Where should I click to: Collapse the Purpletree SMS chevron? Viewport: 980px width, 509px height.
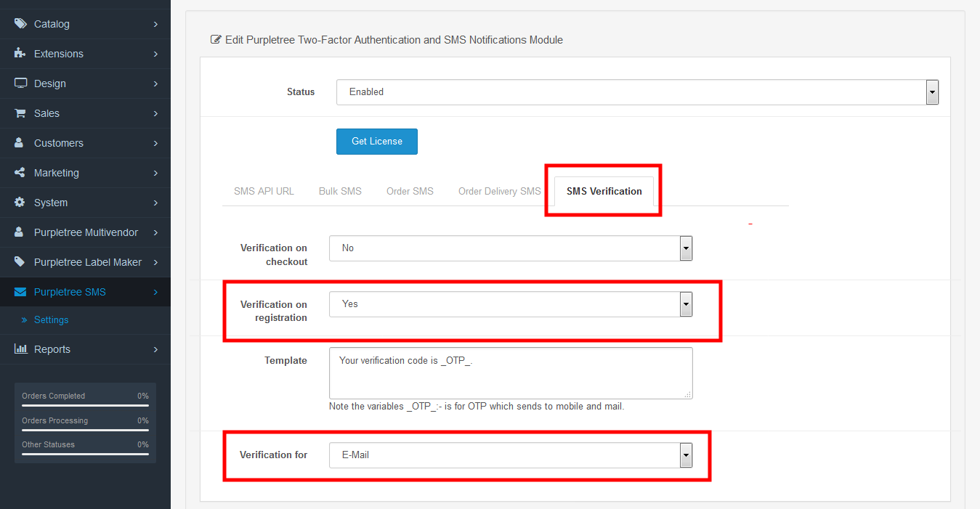[x=155, y=292]
